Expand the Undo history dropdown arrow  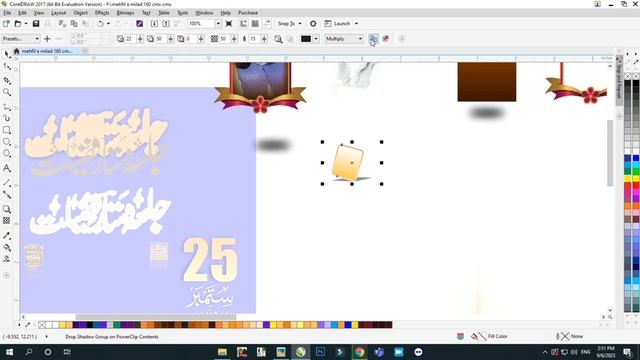click(108, 24)
